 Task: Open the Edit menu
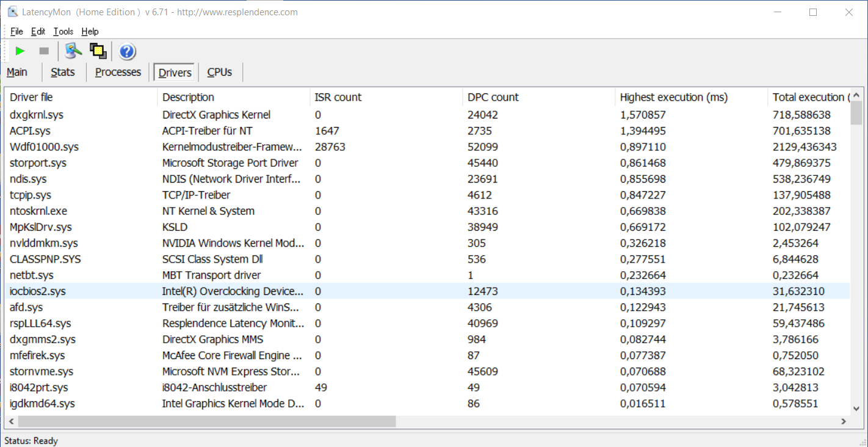(38, 31)
